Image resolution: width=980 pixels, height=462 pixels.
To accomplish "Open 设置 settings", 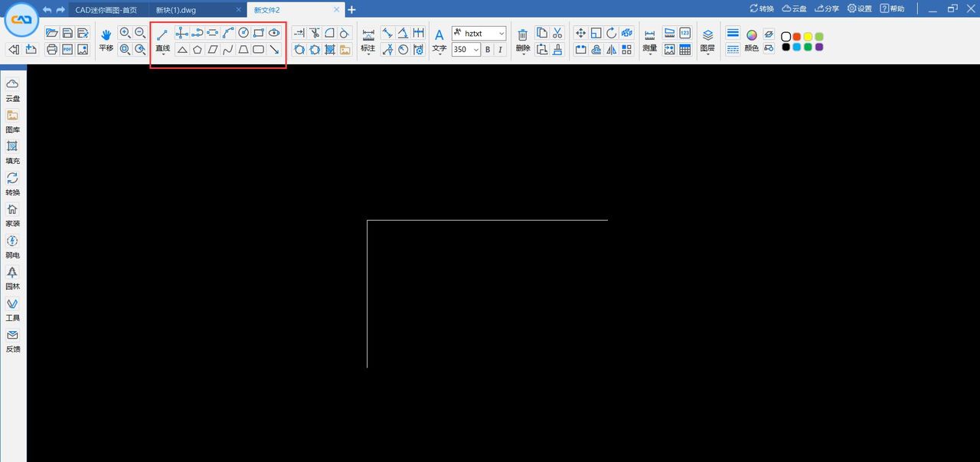I will coord(859,8).
